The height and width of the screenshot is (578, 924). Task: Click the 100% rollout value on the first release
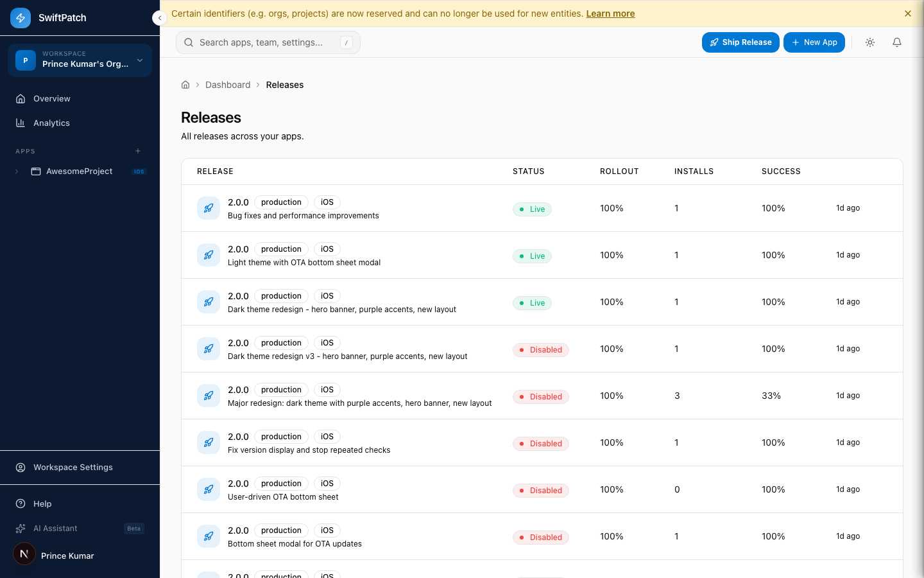click(x=612, y=208)
